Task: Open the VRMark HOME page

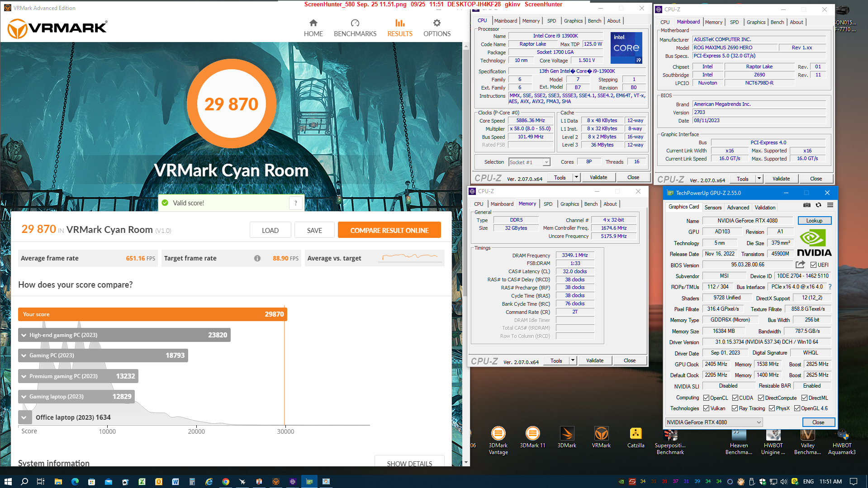Action: tap(313, 28)
